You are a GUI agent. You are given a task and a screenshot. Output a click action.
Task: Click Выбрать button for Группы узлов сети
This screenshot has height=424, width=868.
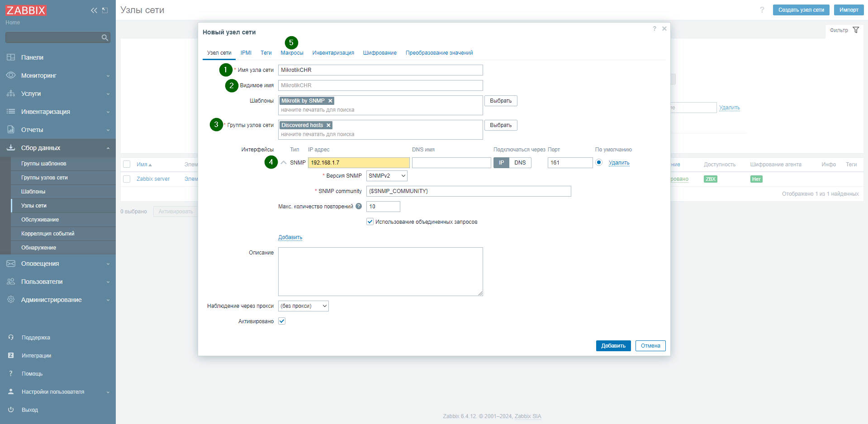[x=501, y=125]
